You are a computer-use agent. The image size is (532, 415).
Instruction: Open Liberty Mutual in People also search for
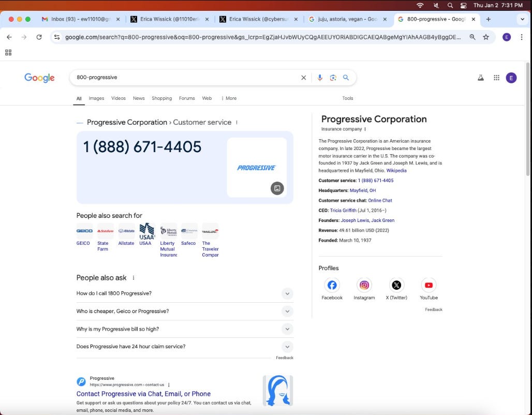pos(169,240)
